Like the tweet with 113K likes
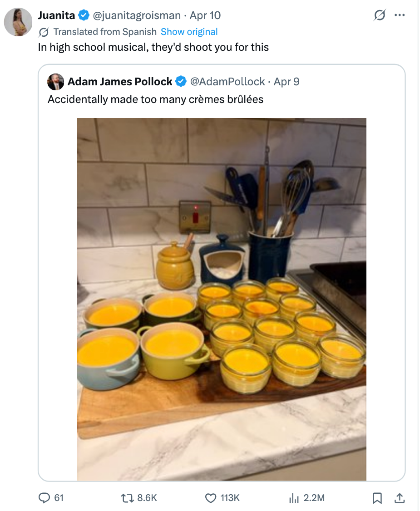Image resolution: width=420 pixels, height=511 pixels. click(x=211, y=498)
